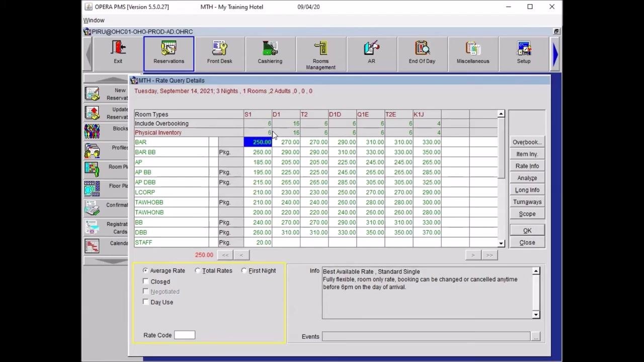Open Events ellipsis lookup button
This screenshot has width=644, height=362.
(535, 336)
